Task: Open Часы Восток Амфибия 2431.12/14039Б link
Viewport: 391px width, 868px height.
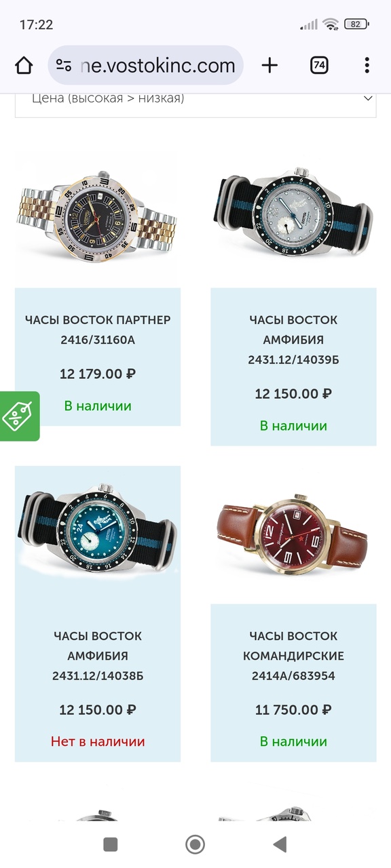Action: click(x=293, y=340)
